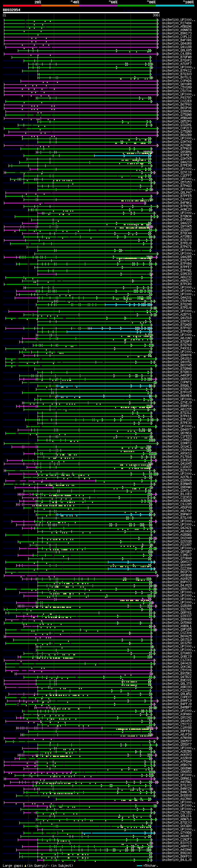Click the red ~20% identity legend bar

(x=22, y=6)
